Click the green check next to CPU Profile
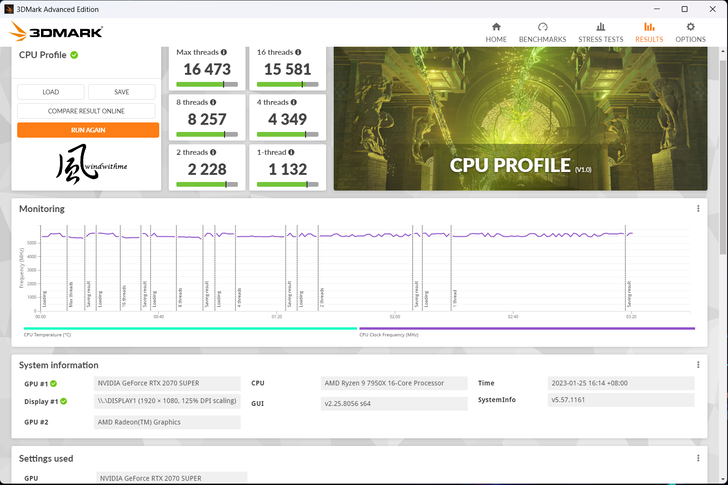The width and height of the screenshot is (728, 485). tap(74, 55)
